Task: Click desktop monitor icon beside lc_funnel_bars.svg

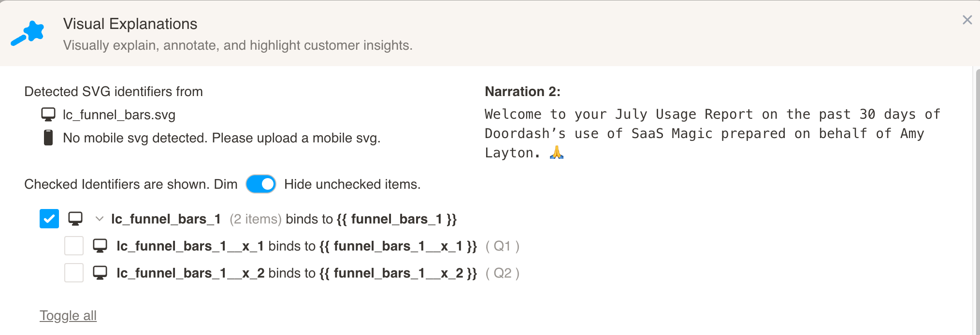Action: 48,114
